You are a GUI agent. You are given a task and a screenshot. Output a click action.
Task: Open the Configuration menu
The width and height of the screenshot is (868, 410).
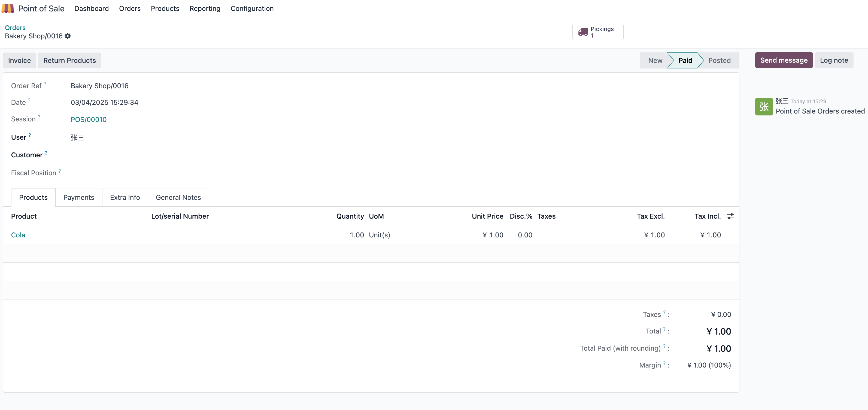coord(252,8)
